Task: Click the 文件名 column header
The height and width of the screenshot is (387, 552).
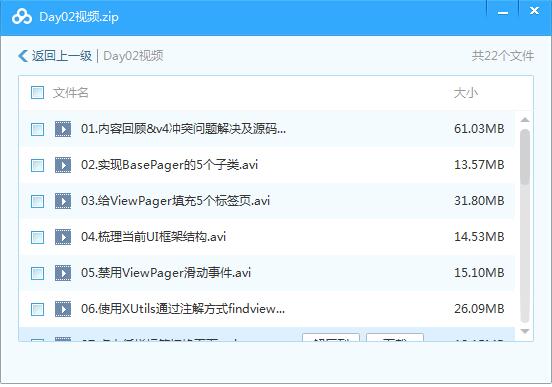Action: point(70,93)
